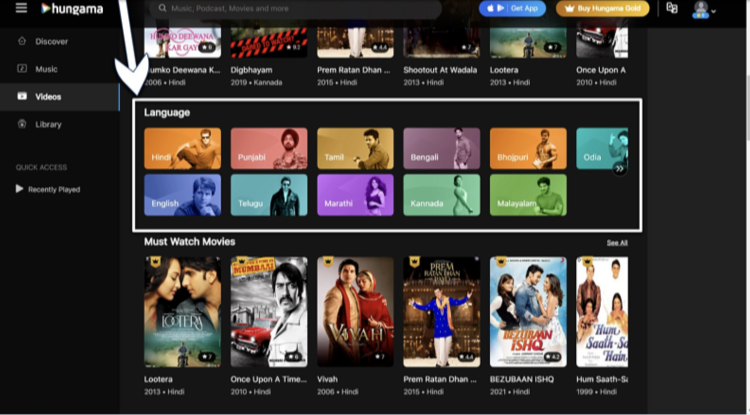Choose Punjabi language tile
750x415 pixels.
pos(269,148)
